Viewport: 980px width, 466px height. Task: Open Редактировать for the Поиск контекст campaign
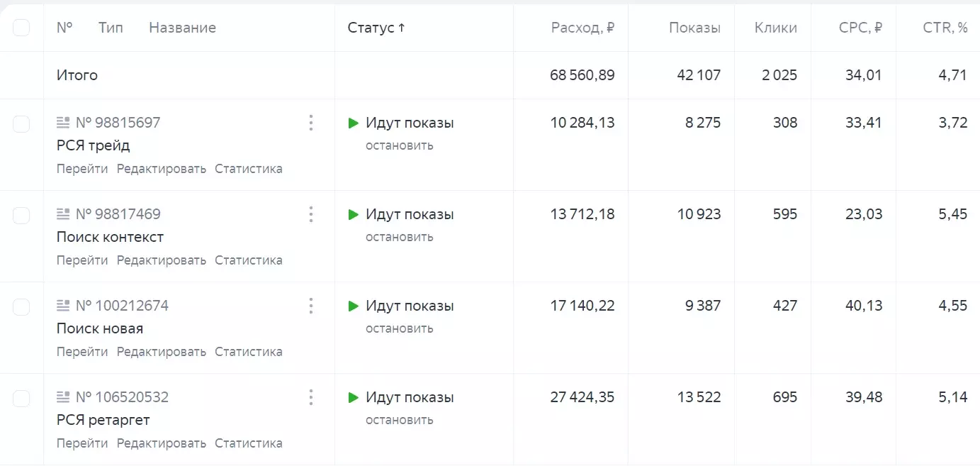click(162, 260)
